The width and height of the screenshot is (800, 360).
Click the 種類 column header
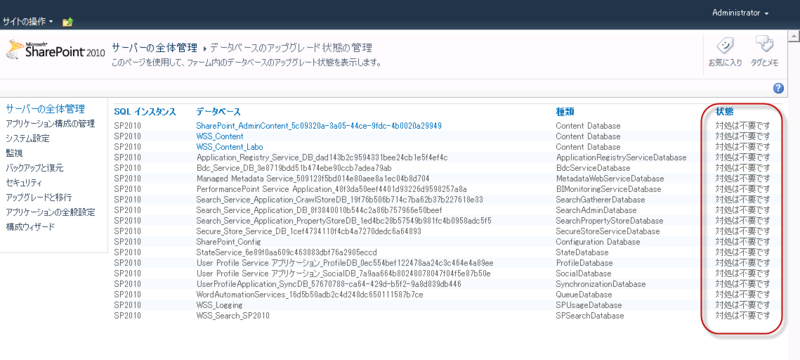[x=565, y=112]
